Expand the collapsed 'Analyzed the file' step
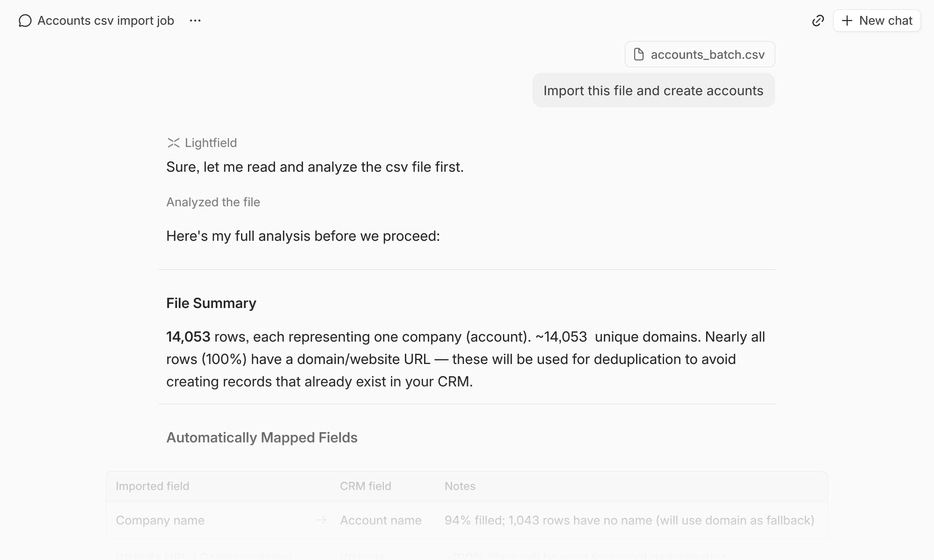The image size is (934, 560). pos(213,202)
